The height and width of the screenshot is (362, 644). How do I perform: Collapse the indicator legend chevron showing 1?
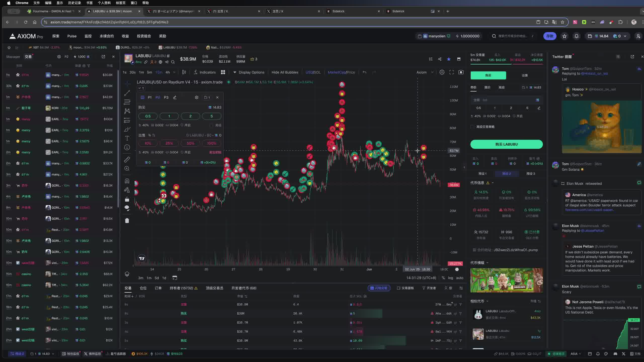141,88
